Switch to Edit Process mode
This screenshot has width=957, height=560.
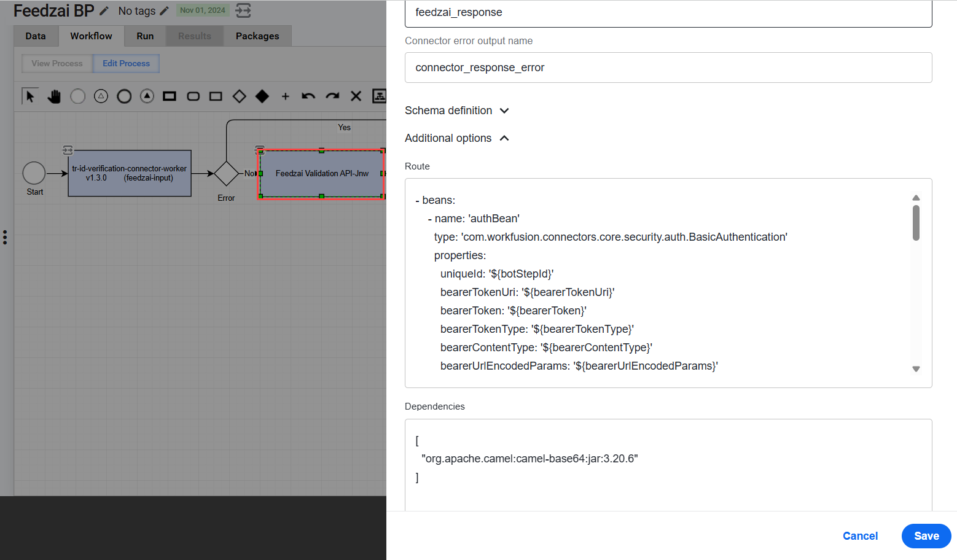coord(126,63)
